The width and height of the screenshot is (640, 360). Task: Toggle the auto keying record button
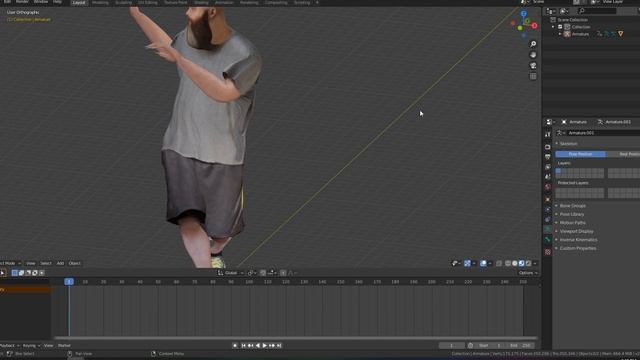[235, 346]
